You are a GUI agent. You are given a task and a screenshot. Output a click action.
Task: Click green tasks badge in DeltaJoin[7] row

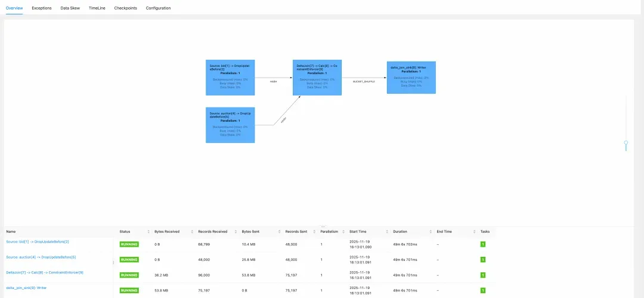483,275
